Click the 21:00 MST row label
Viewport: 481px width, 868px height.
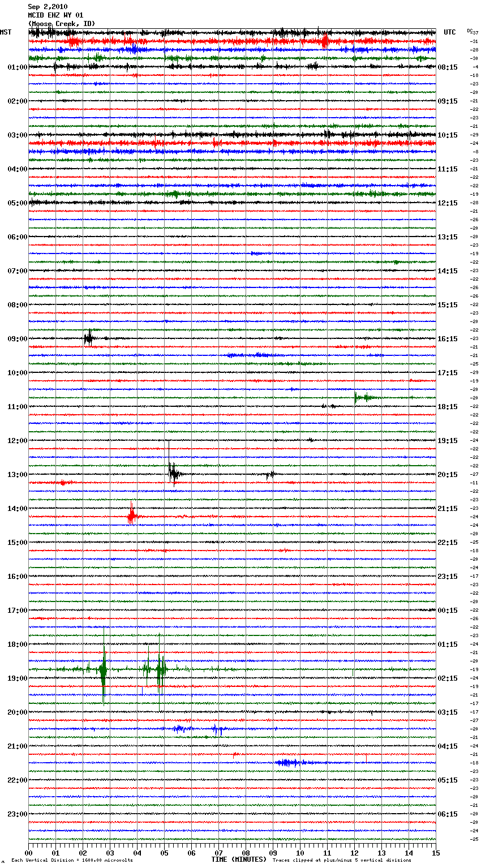coord(18,746)
